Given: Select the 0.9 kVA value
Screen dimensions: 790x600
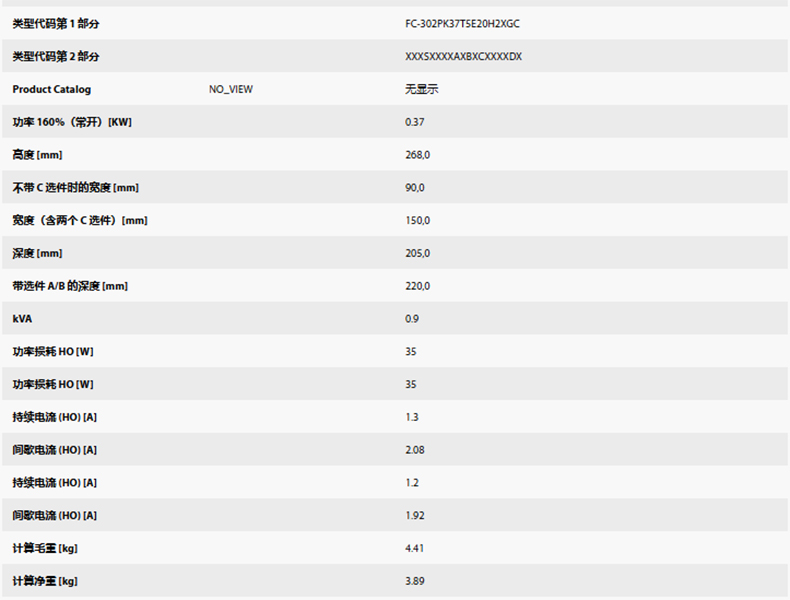Looking at the screenshot, I should 412,319.
